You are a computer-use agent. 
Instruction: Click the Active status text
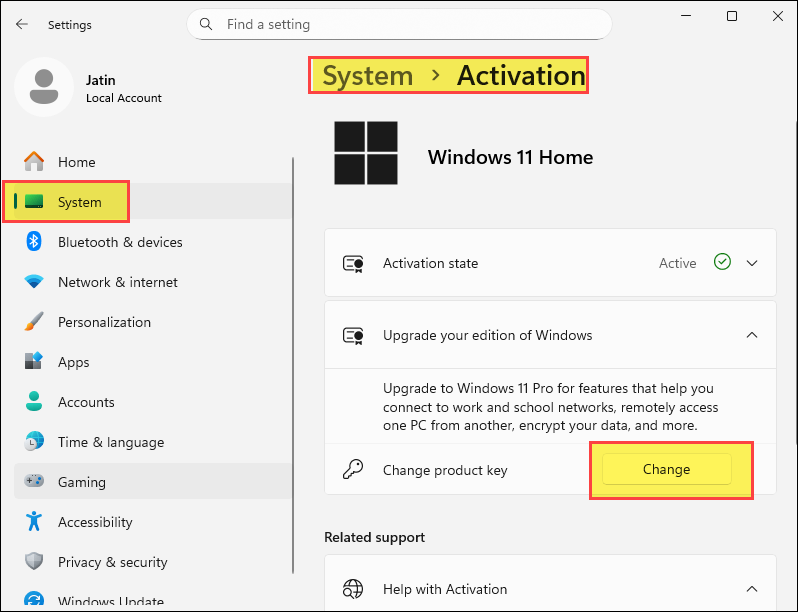pos(677,263)
